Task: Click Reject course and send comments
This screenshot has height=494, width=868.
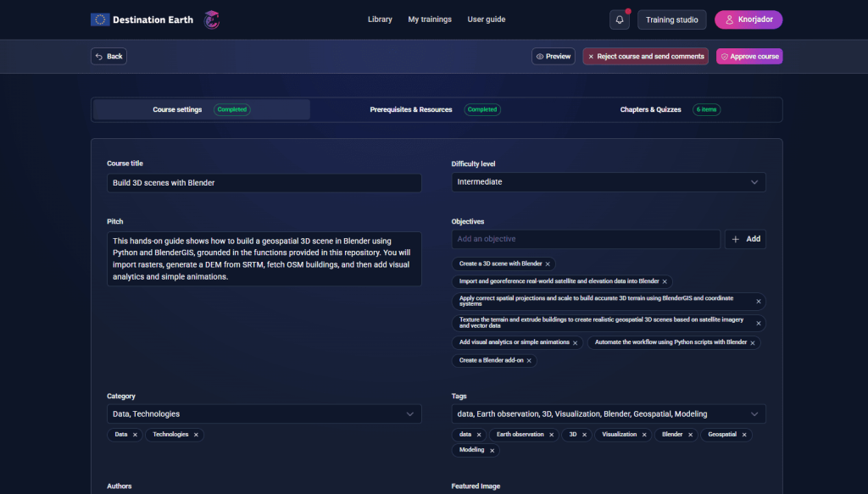Action: pyautogui.click(x=645, y=57)
